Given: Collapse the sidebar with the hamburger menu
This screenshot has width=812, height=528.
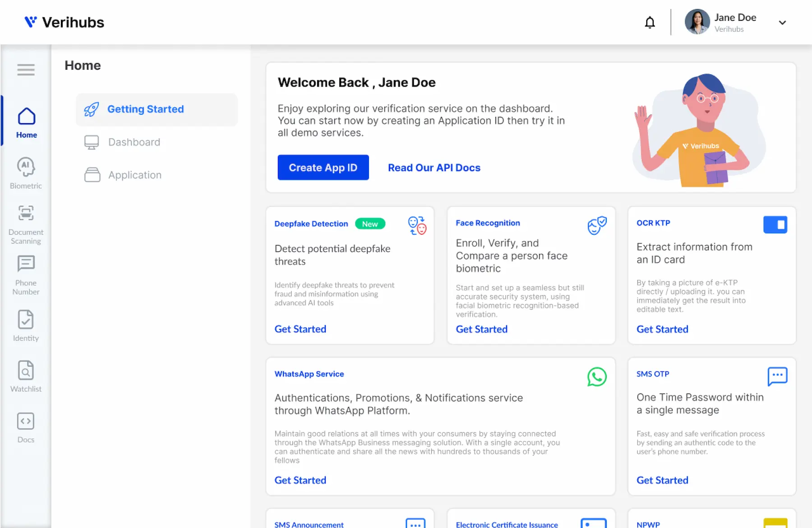Looking at the screenshot, I should 26,69.
